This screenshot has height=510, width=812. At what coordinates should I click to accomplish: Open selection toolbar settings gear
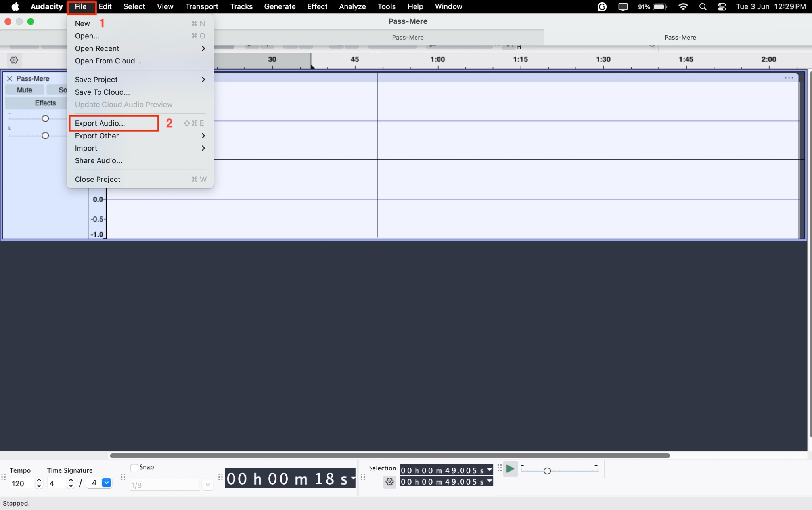coord(389,482)
